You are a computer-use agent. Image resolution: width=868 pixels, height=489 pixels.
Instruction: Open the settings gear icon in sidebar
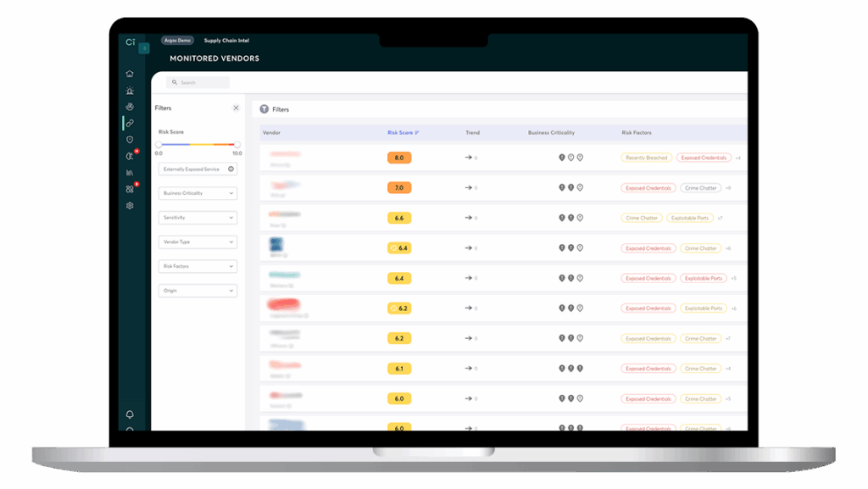(x=130, y=206)
